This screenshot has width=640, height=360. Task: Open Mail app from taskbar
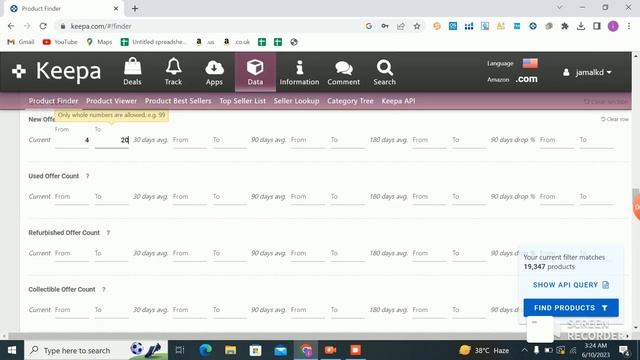(280, 350)
